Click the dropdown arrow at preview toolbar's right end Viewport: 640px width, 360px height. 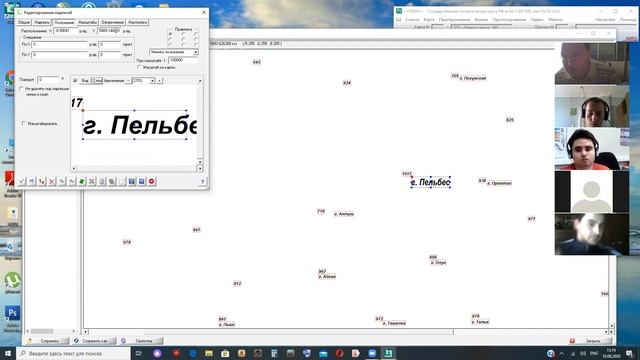(x=200, y=81)
